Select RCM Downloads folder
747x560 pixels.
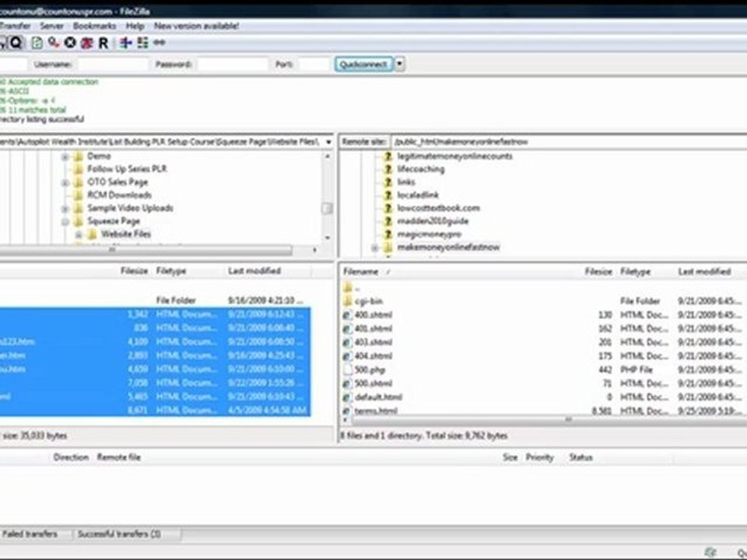coord(119,195)
